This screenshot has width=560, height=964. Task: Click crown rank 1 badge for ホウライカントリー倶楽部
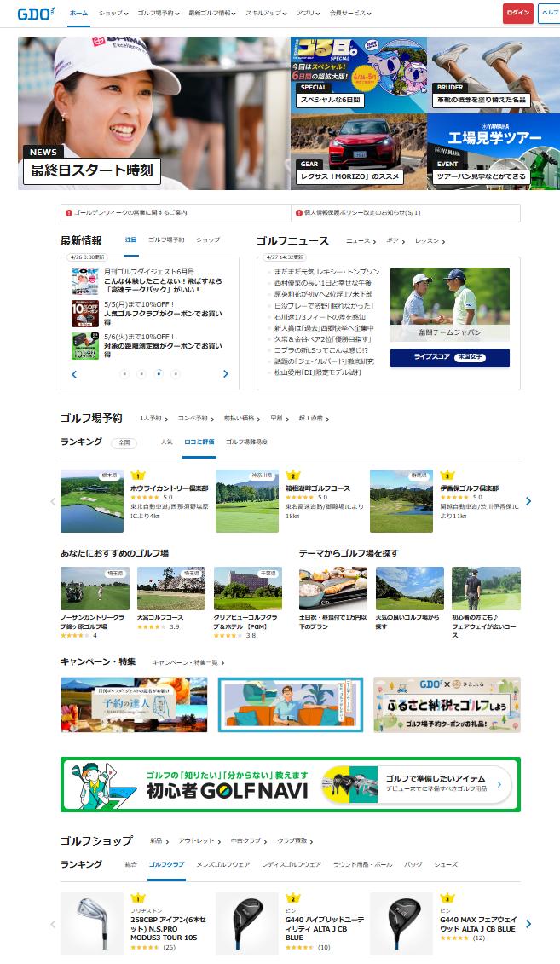[136, 476]
